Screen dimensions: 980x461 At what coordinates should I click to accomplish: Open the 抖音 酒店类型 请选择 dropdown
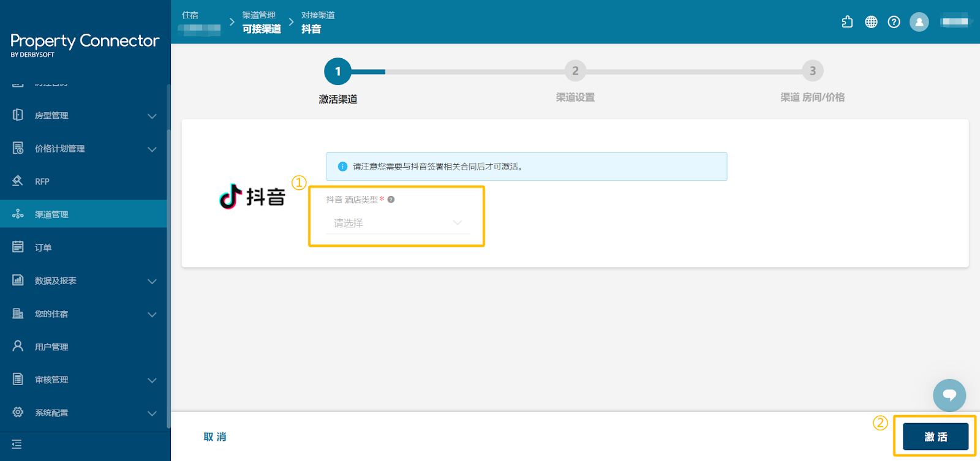tap(398, 223)
